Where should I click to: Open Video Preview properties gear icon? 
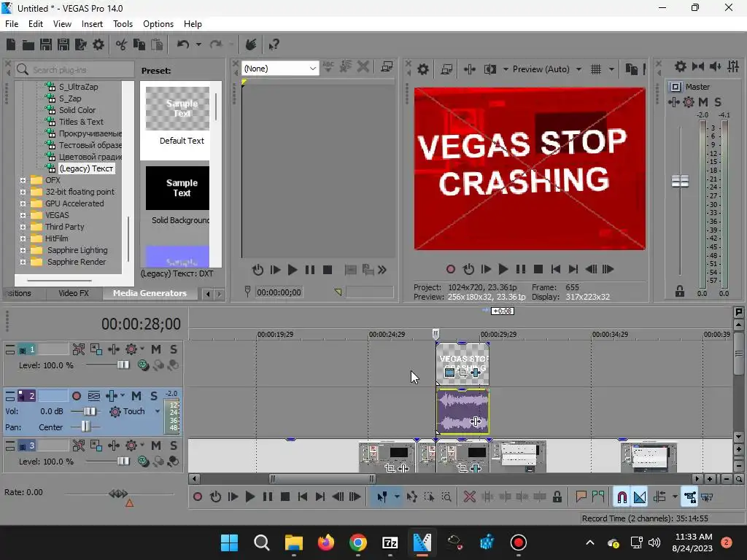pyautogui.click(x=422, y=69)
